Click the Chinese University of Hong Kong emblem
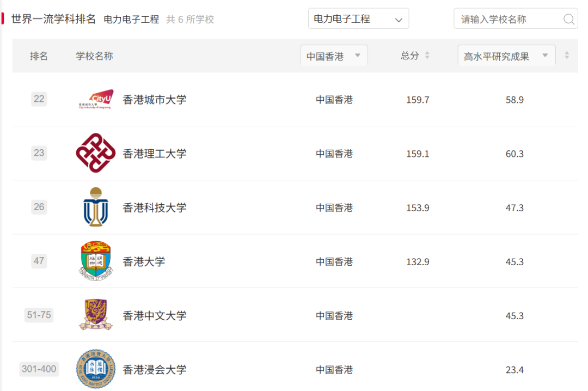Viewport: 588px width, 391px height. [x=95, y=315]
